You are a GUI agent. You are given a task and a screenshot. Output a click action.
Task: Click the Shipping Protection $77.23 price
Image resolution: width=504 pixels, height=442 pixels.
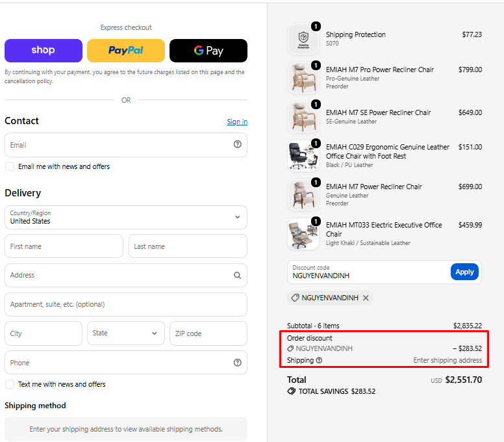[472, 34]
